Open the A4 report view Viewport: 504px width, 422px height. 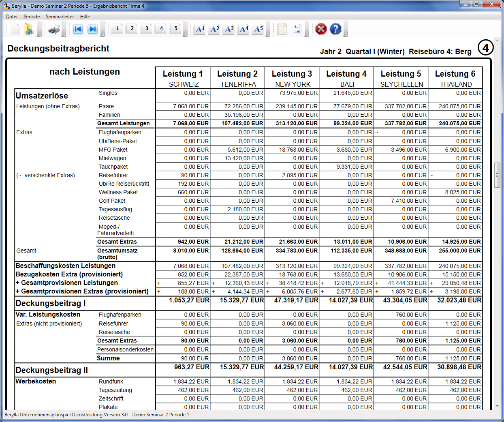(243, 29)
